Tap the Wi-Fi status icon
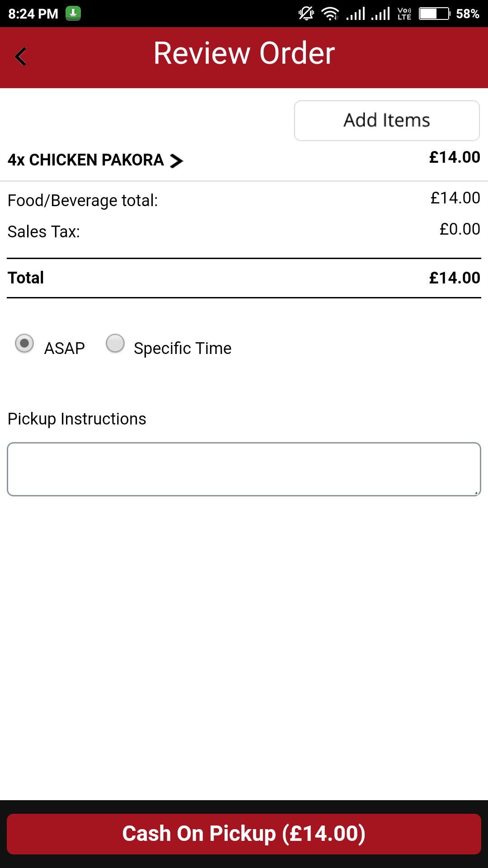The height and width of the screenshot is (868, 488). pos(330,14)
